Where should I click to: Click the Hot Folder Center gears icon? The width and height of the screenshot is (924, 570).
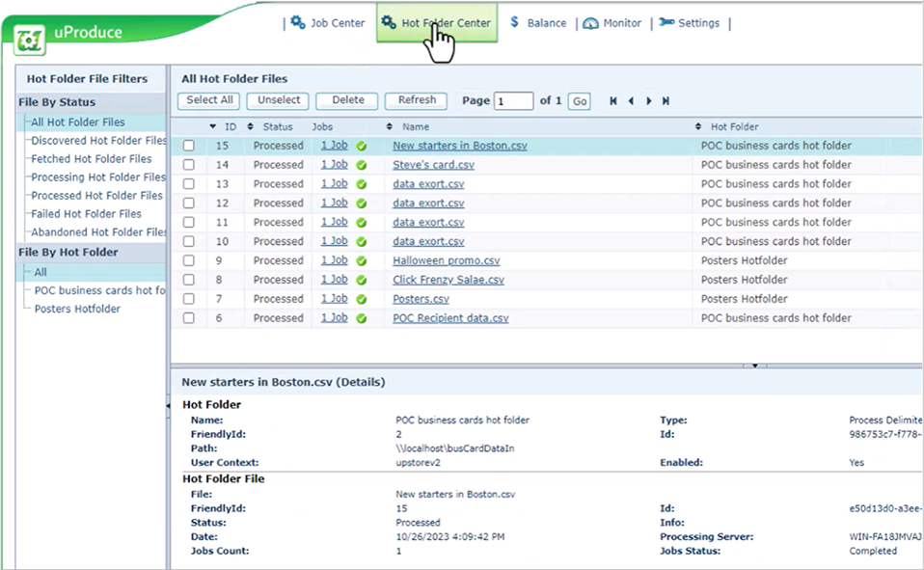[x=389, y=22]
